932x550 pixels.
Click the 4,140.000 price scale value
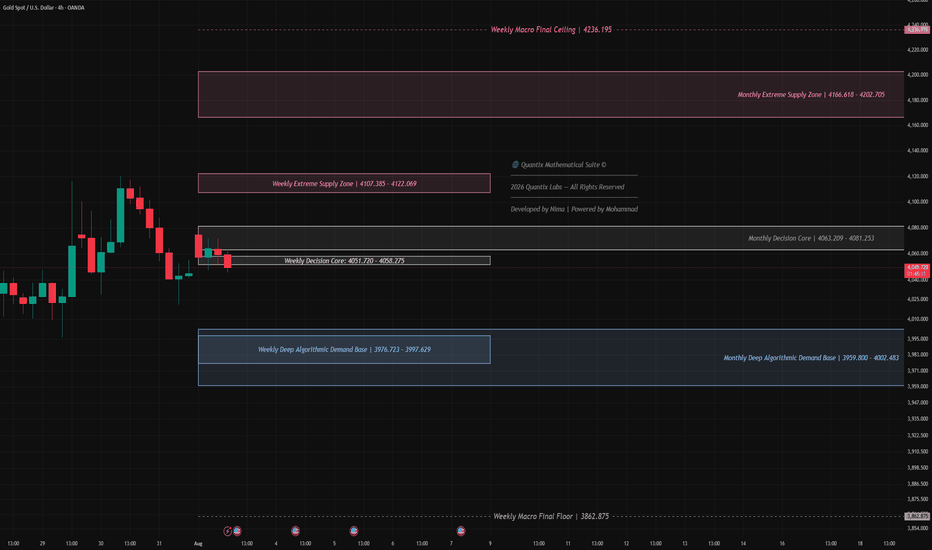[x=917, y=151]
